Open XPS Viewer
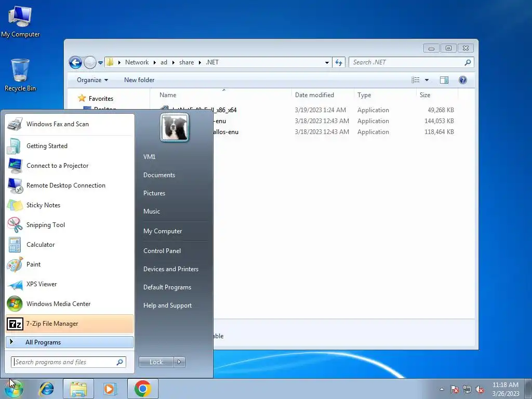The image size is (532, 399). (70, 284)
